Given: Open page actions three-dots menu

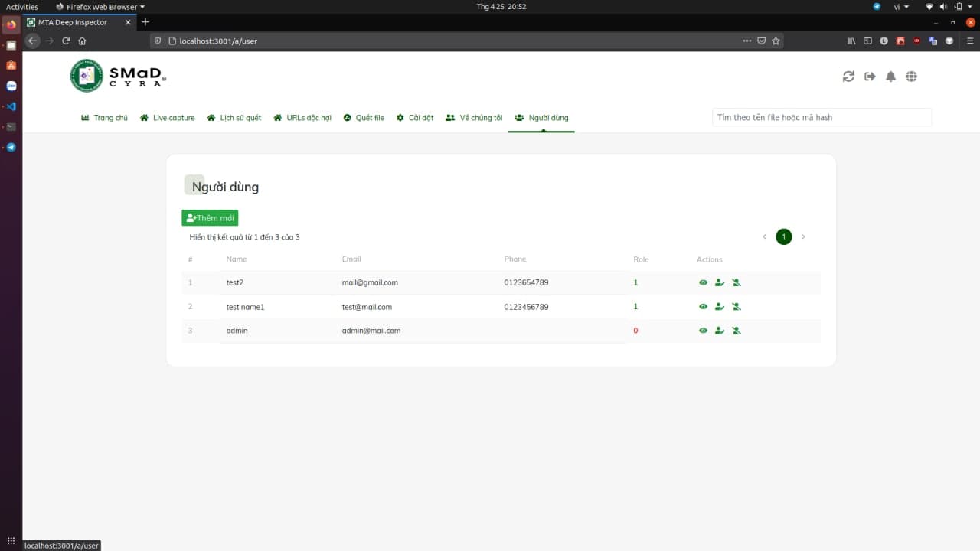Looking at the screenshot, I should coord(747,41).
